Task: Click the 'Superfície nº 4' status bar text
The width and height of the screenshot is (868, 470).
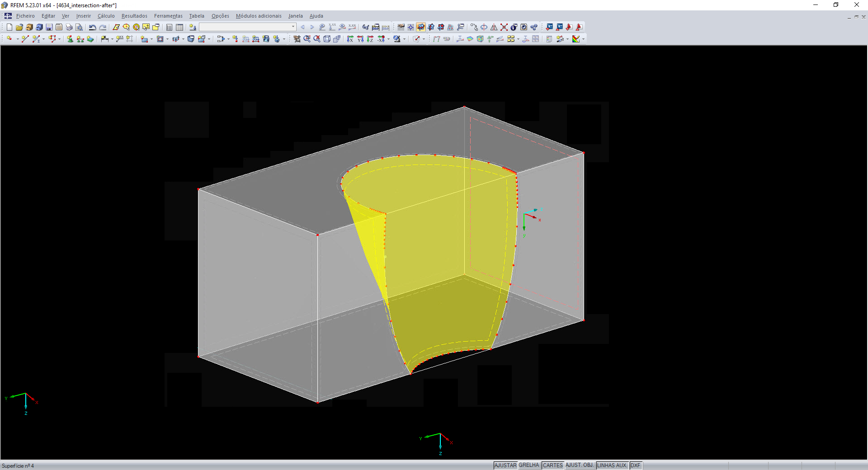Action: pyautogui.click(x=18, y=466)
